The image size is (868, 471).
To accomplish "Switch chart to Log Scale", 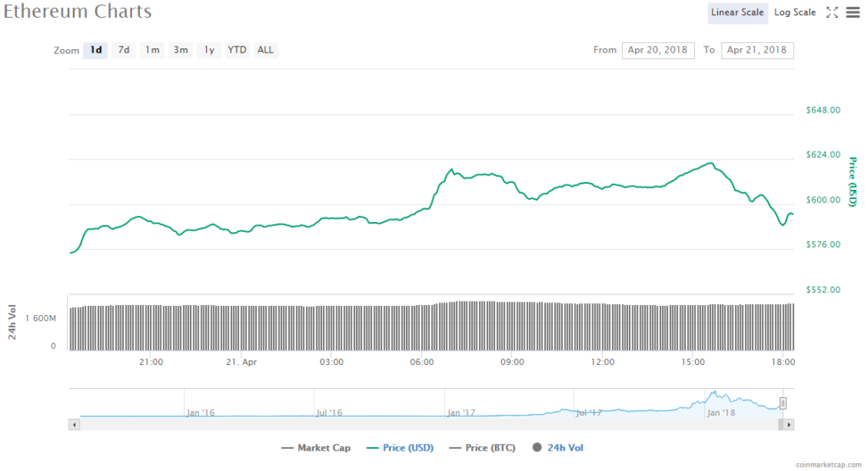I will pyautogui.click(x=795, y=13).
